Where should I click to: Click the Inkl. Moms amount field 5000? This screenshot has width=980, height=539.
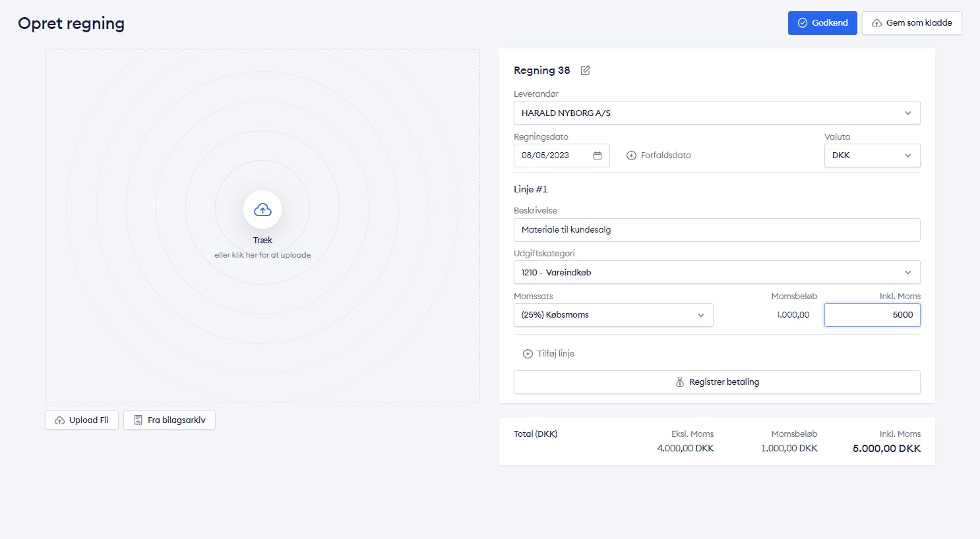click(872, 315)
